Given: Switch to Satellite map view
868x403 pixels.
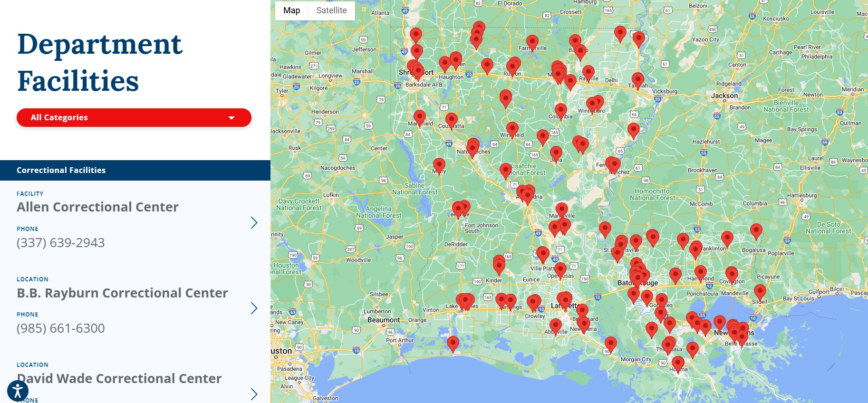Looking at the screenshot, I should click(331, 10).
